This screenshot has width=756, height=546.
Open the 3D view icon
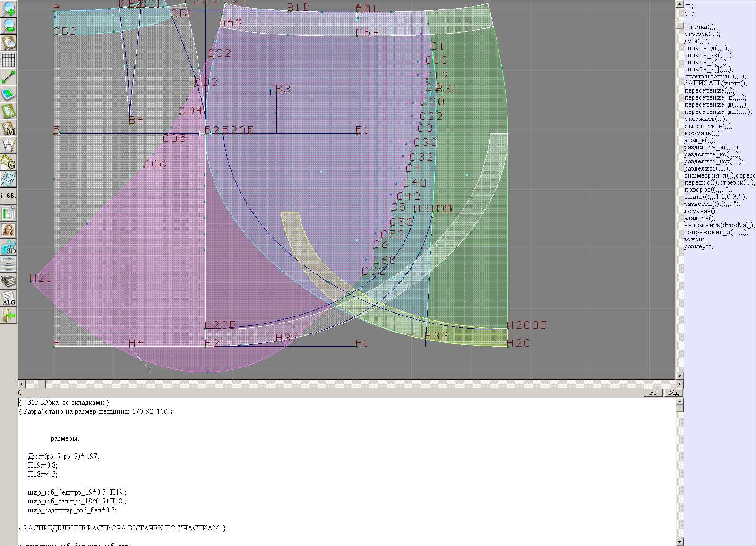9,247
